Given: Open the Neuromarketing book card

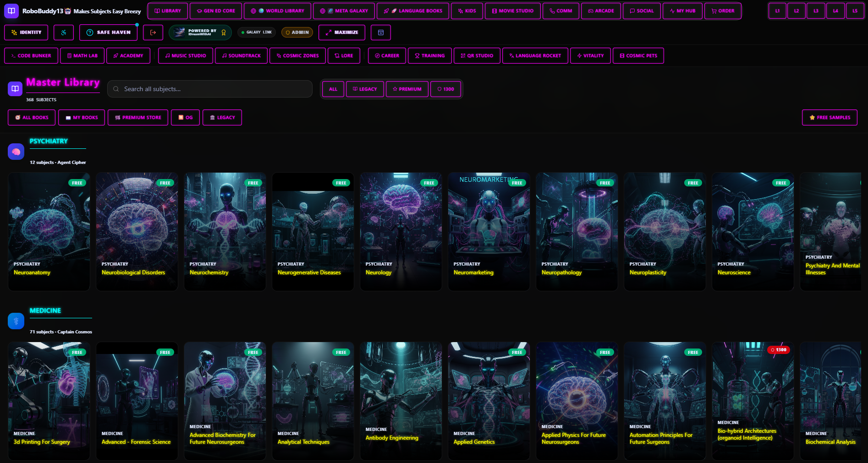Looking at the screenshot, I should pos(489,232).
